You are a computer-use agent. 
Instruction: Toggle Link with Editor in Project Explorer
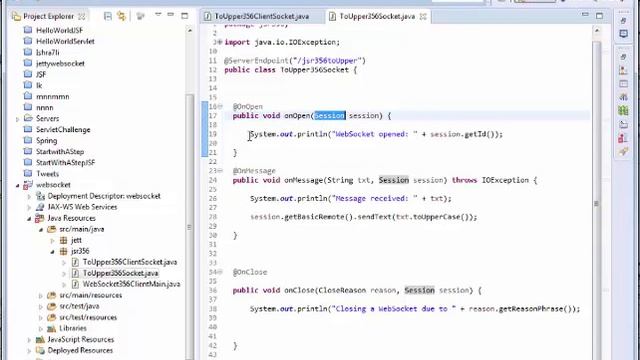(x=122, y=16)
